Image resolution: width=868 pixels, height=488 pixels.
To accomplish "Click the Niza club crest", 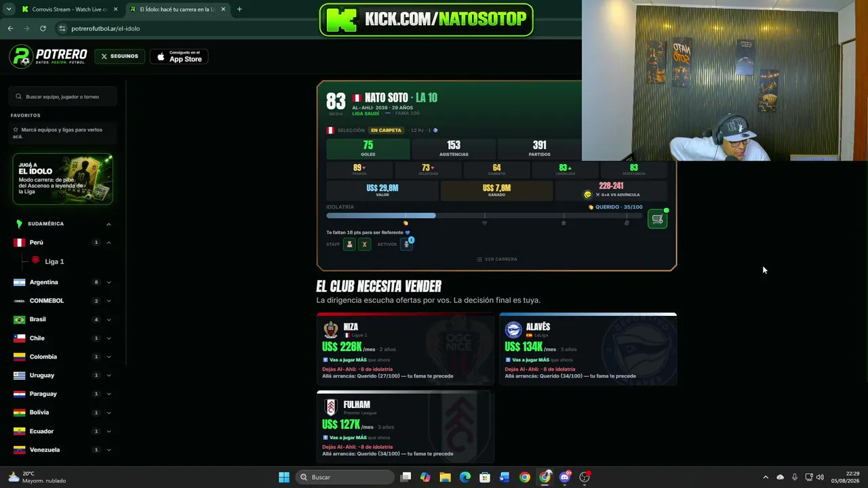I will coord(331,329).
